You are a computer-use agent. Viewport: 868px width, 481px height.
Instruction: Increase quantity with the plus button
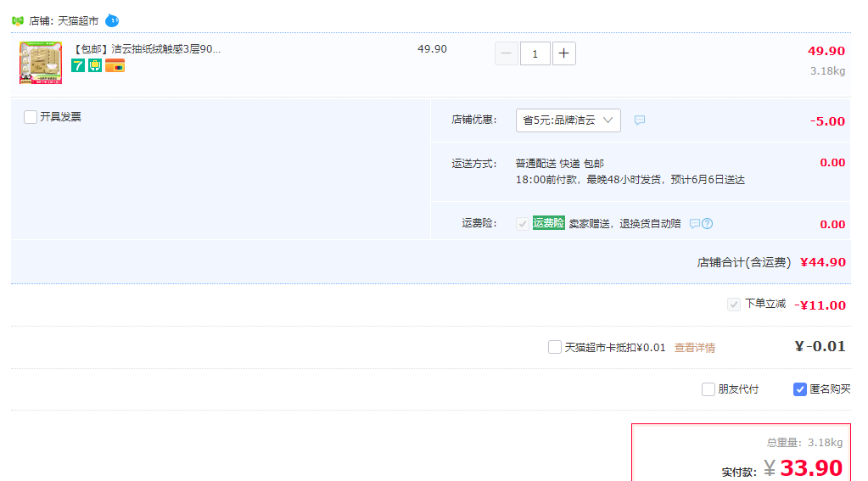(563, 53)
